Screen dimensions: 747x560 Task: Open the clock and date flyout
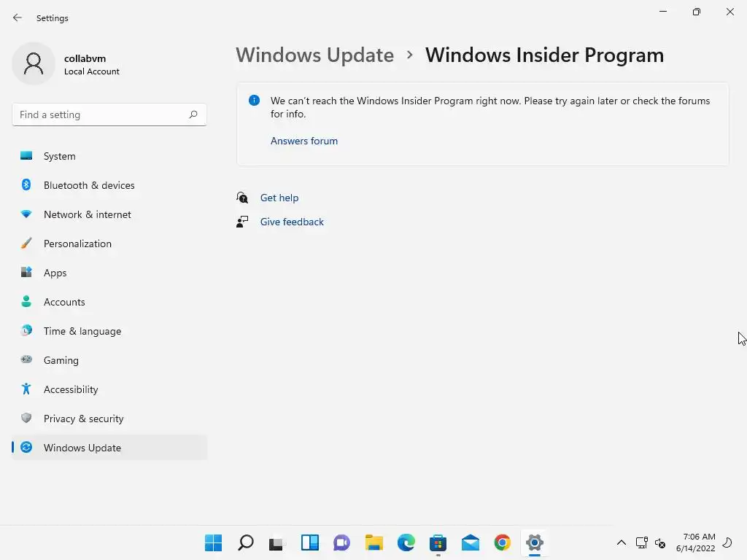pos(695,542)
